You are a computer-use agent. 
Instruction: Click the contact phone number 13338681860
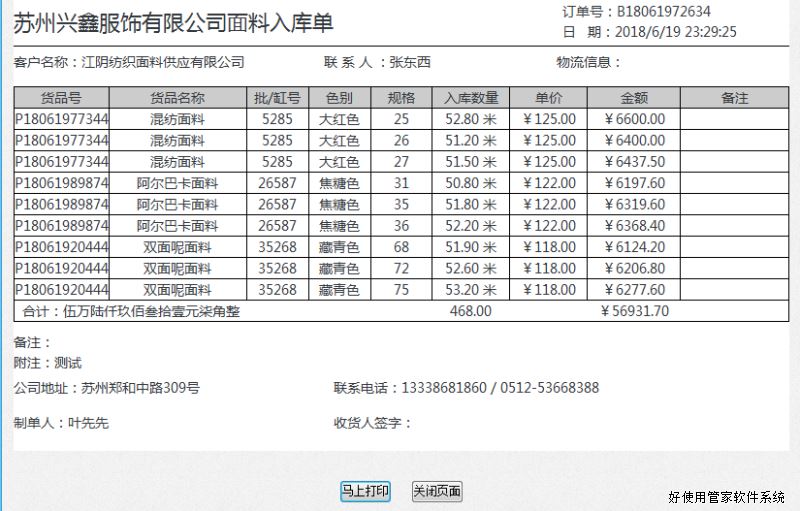coord(443,388)
